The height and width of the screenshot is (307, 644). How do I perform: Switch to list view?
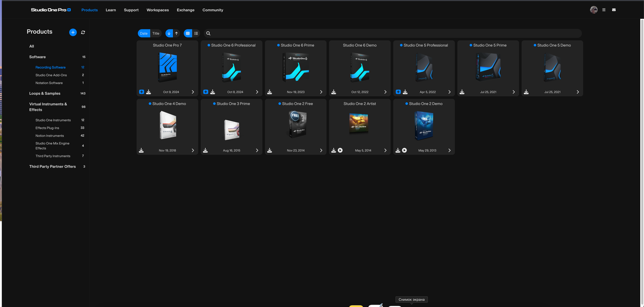(x=196, y=33)
